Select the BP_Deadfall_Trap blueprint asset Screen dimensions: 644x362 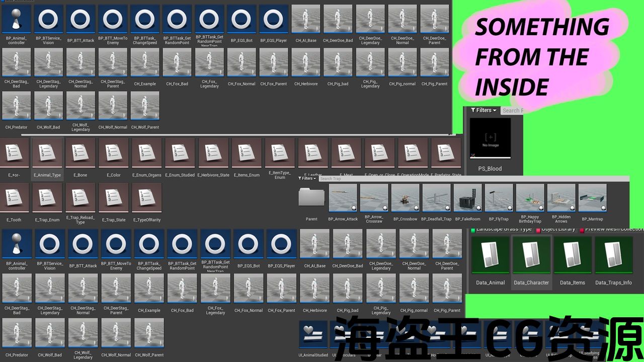[436, 198]
